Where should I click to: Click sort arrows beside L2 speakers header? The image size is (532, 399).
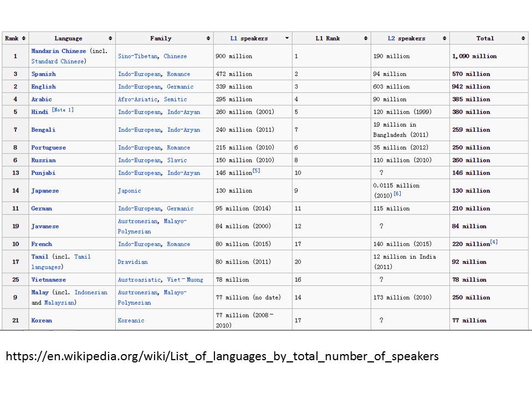444,38
